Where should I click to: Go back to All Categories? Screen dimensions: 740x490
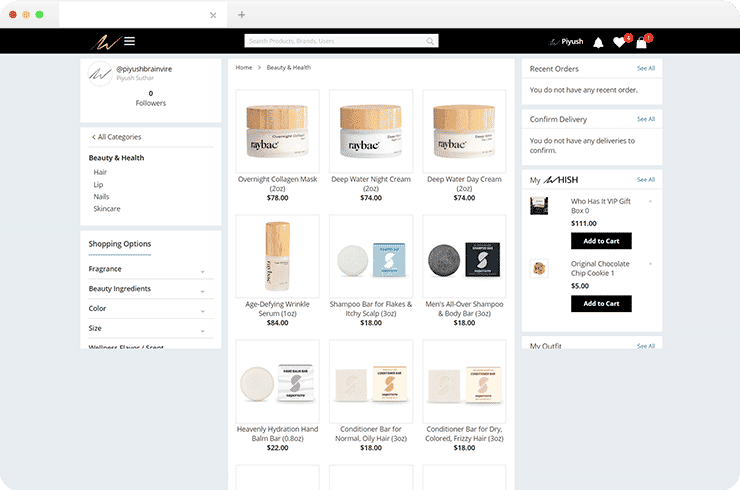tap(117, 137)
